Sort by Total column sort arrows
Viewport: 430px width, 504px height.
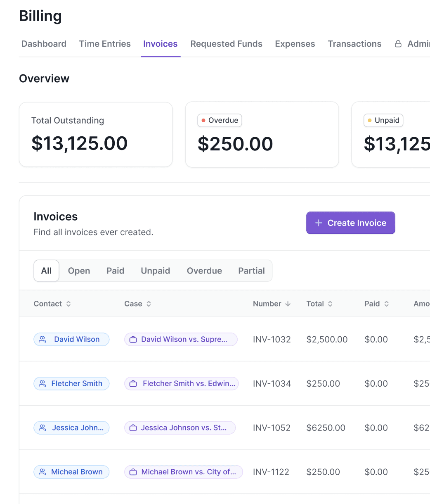(x=330, y=304)
